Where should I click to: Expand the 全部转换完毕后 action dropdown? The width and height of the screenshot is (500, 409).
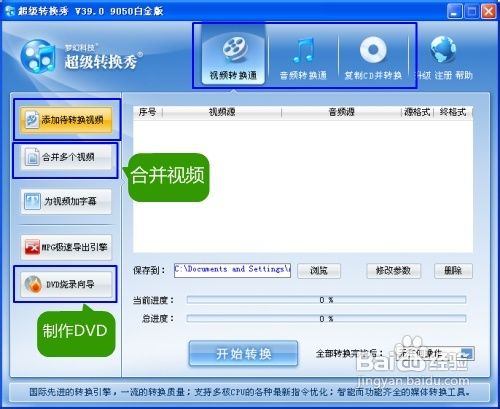[467, 353]
